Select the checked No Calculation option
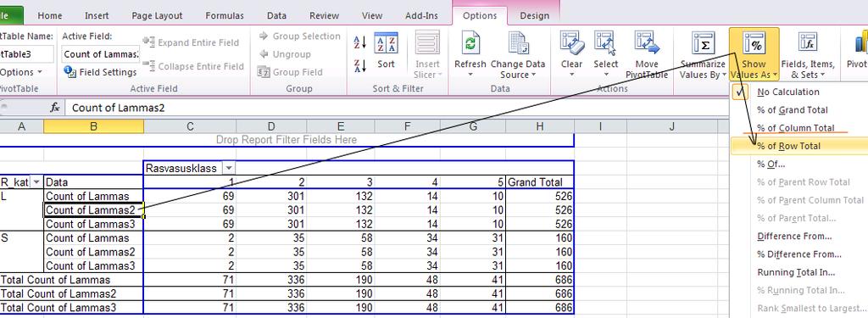 (787, 92)
